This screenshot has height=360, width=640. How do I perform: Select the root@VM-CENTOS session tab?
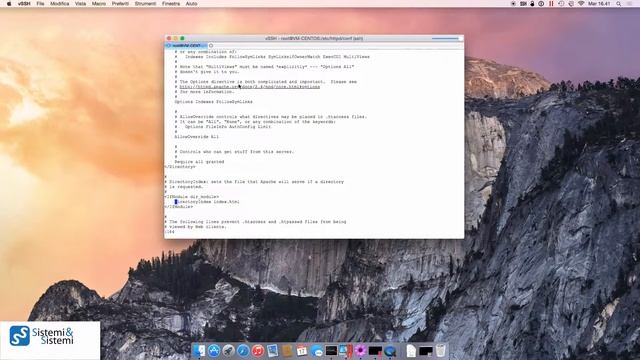186,45
